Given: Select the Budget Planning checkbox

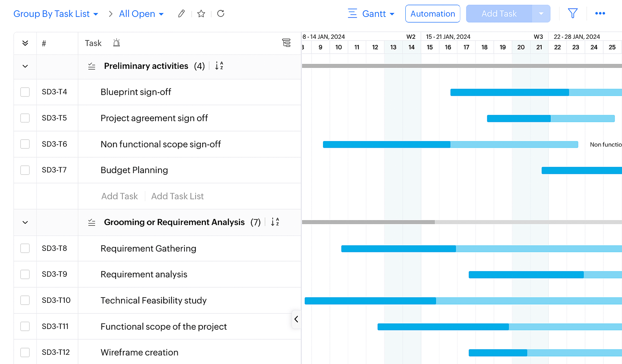Looking at the screenshot, I should [25, 170].
